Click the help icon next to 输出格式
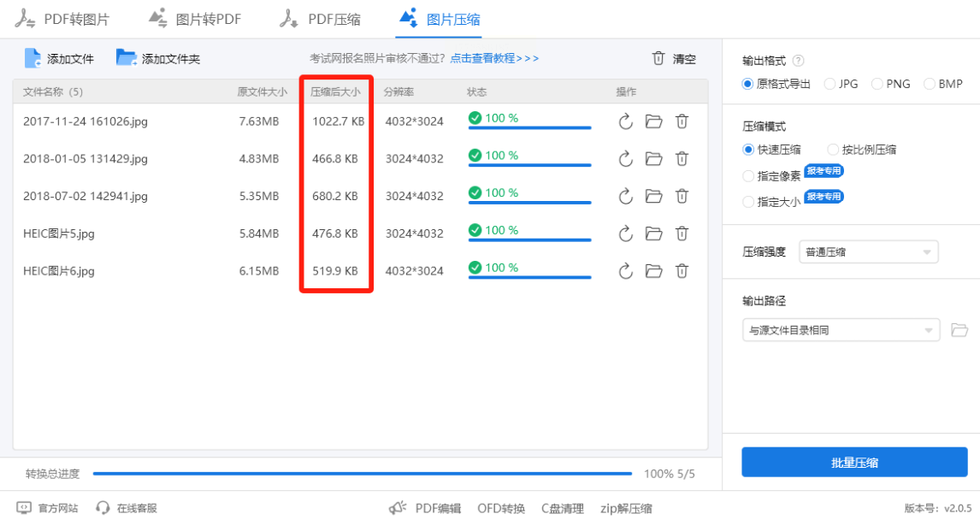980x520 pixels. [798, 61]
